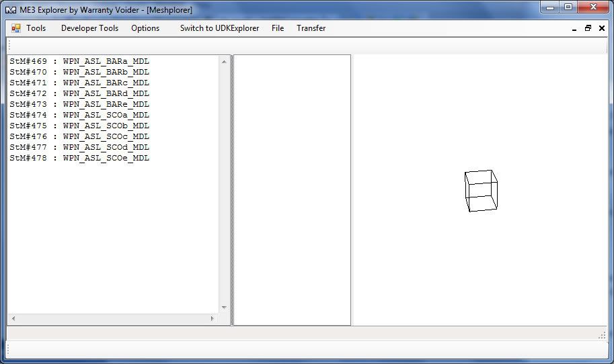Click the wireframe cube in the 3D viewport
Viewport: 614px width, 364px height.
[x=482, y=191]
